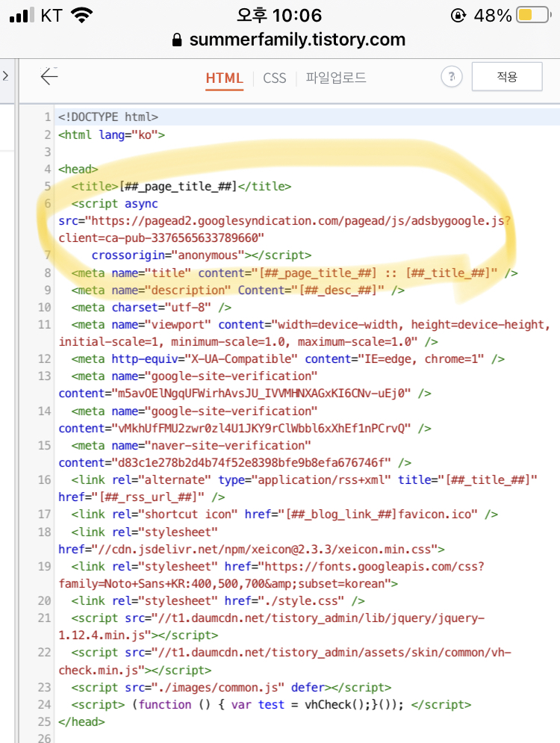Viewport: 560px width, 743px height.
Task: Go back with the left arrow icon
Action: tap(49, 76)
